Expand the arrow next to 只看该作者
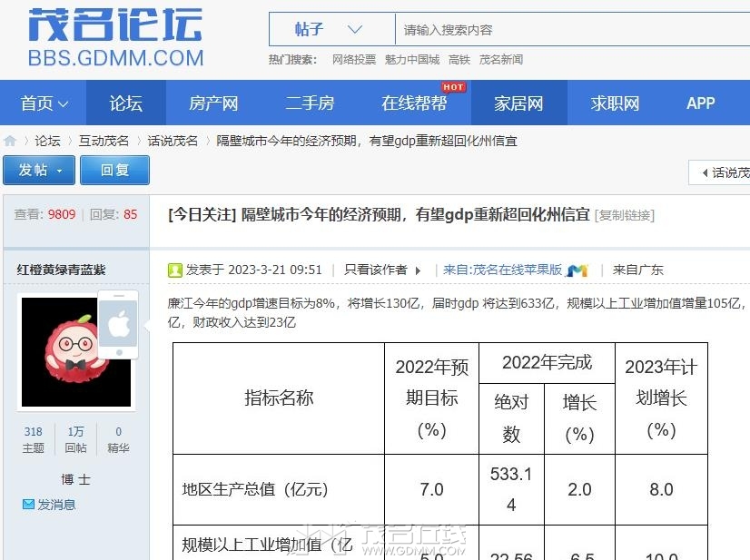The height and width of the screenshot is (560, 750). [418, 270]
